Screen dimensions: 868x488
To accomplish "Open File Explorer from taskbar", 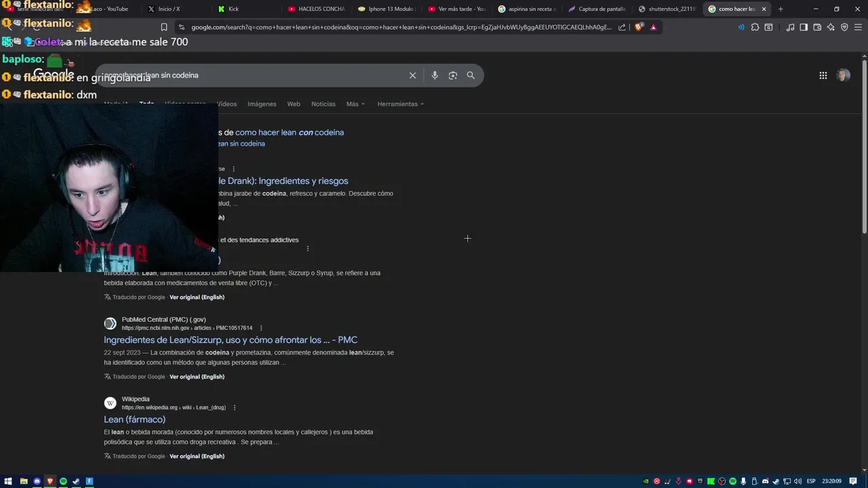I will tap(24, 481).
